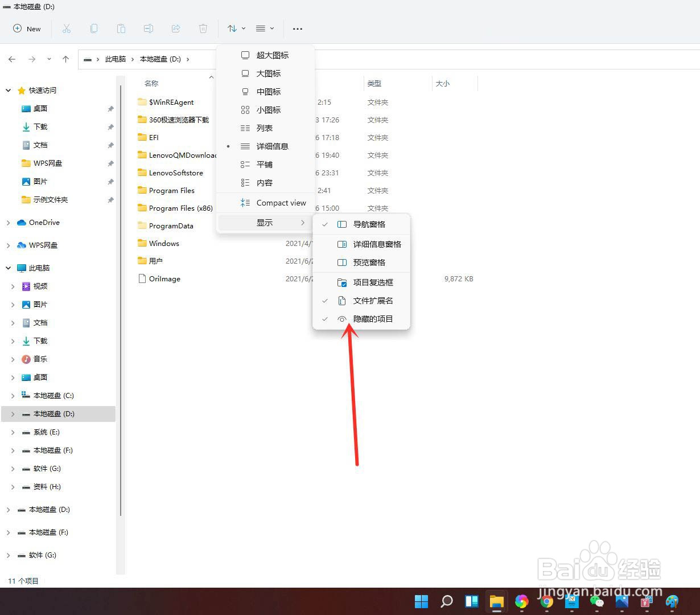Open taskbar Search magnifier icon

pos(447,601)
